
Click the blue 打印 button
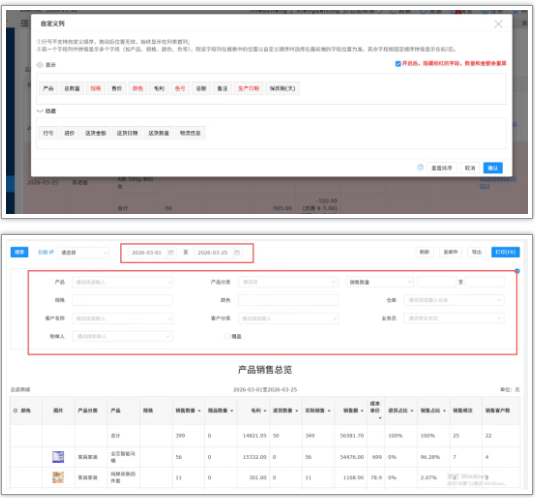pyautogui.click(x=505, y=252)
